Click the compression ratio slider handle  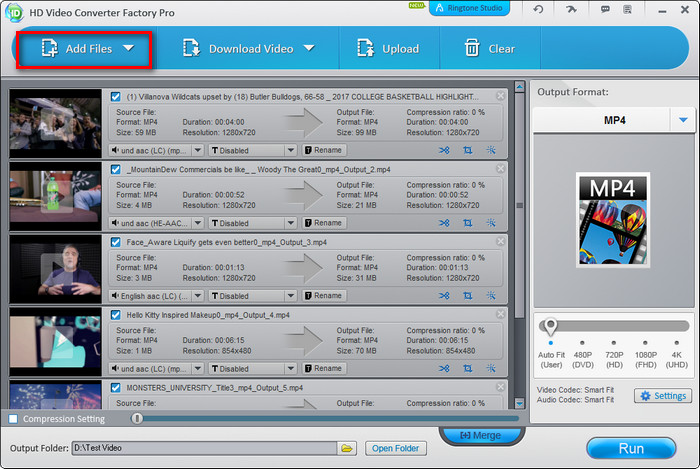coord(137,419)
